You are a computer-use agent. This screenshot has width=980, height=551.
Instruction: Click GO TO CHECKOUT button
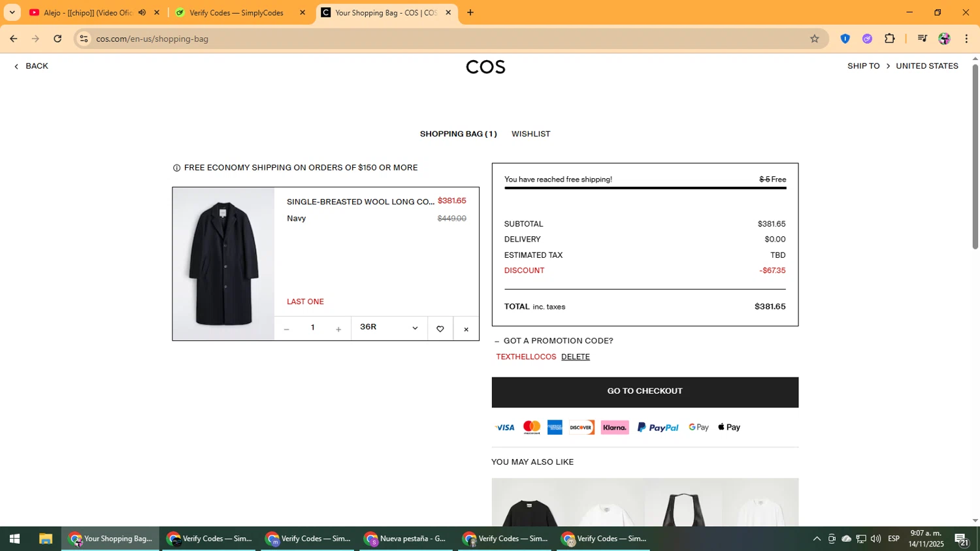coord(645,392)
